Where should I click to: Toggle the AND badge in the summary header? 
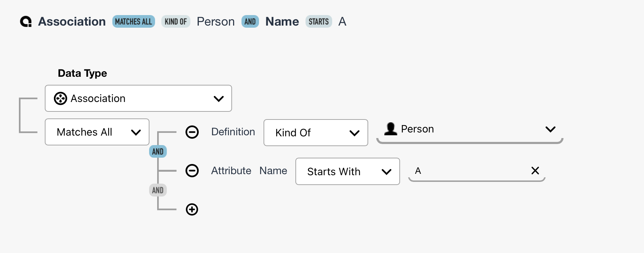[250, 22]
